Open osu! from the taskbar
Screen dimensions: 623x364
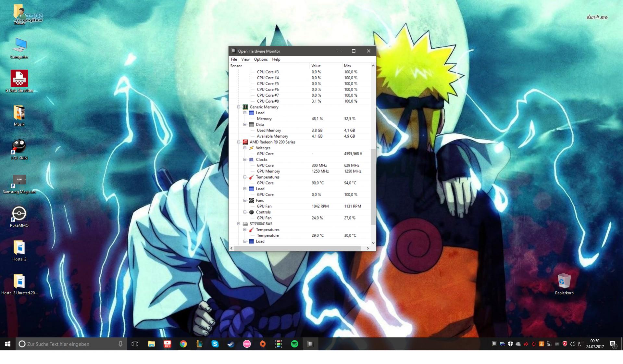point(247,344)
